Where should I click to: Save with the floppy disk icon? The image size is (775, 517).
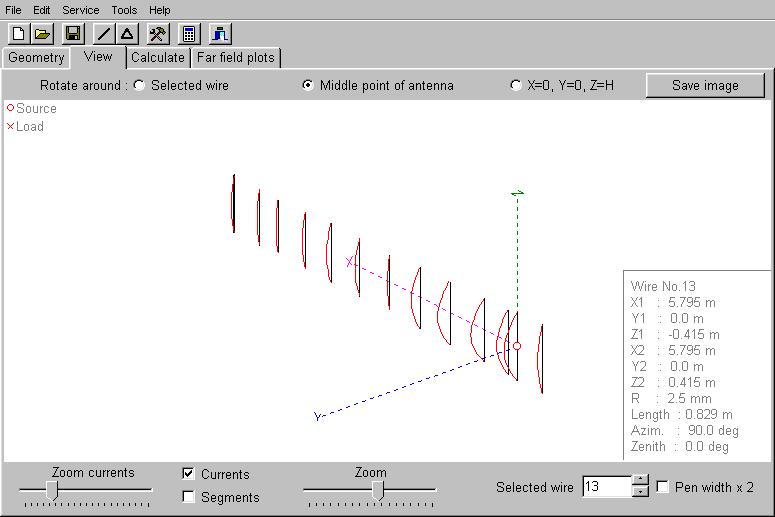click(73, 33)
